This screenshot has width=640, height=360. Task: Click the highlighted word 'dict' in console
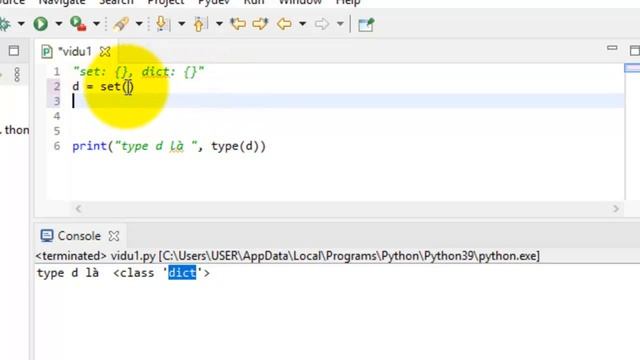182,273
